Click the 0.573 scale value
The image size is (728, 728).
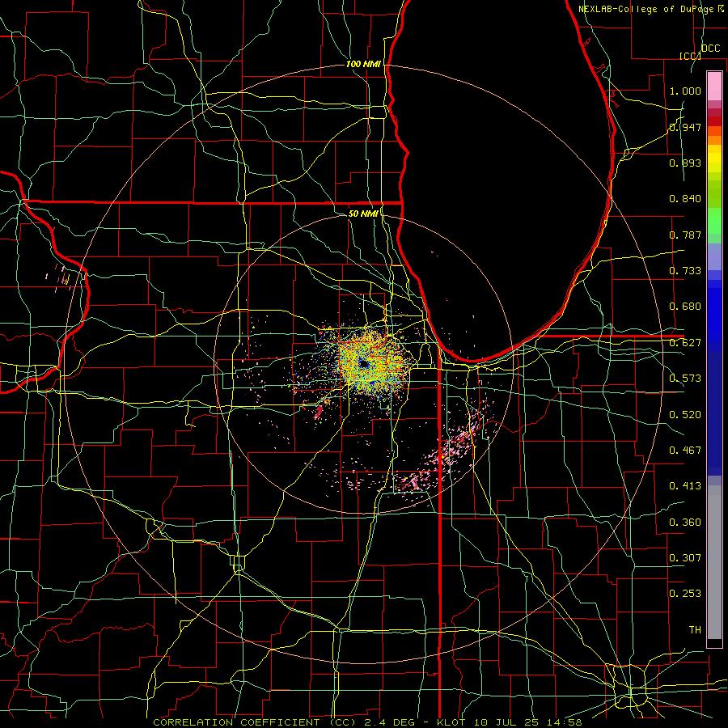pos(685,379)
